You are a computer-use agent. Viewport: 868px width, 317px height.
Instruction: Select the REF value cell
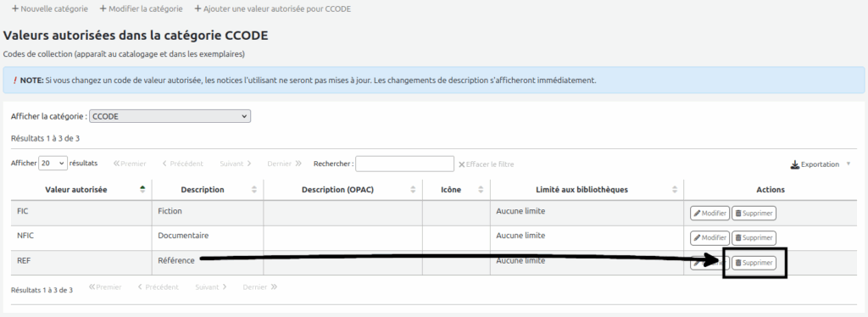81,262
